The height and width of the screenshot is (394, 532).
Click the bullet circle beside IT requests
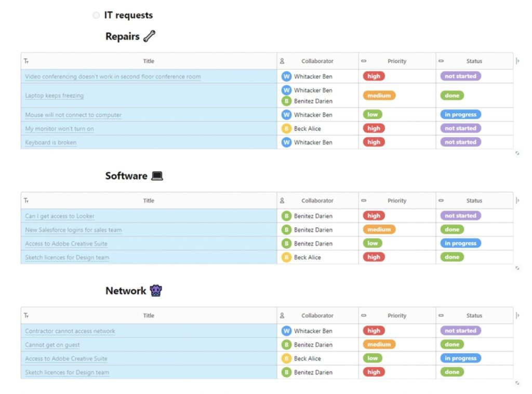coord(96,15)
